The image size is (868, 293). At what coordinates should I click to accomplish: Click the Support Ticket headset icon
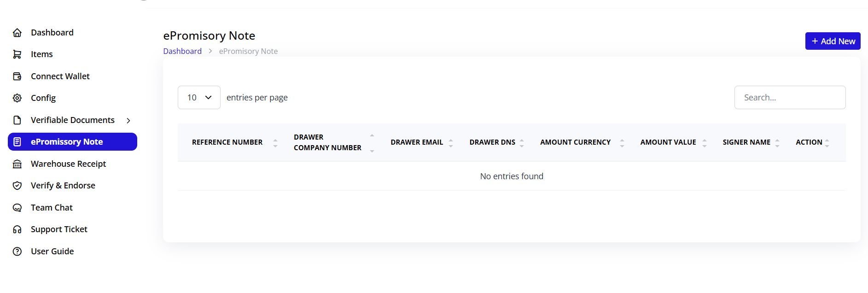click(x=17, y=229)
